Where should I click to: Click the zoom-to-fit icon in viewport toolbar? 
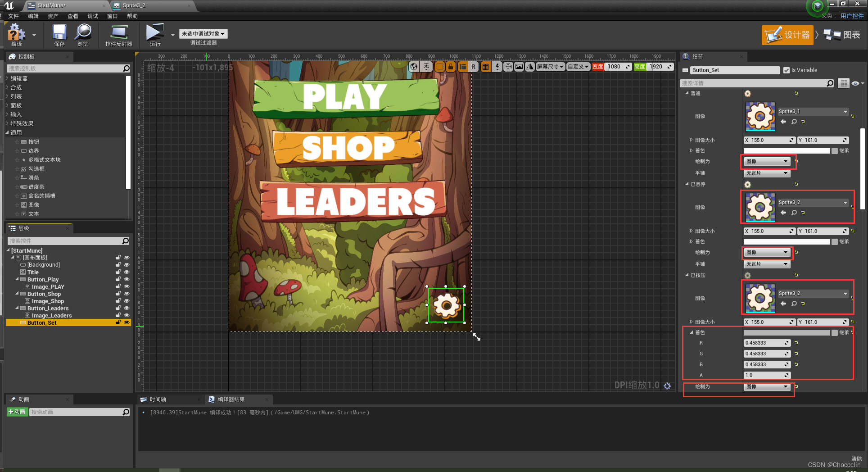(x=508, y=67)
